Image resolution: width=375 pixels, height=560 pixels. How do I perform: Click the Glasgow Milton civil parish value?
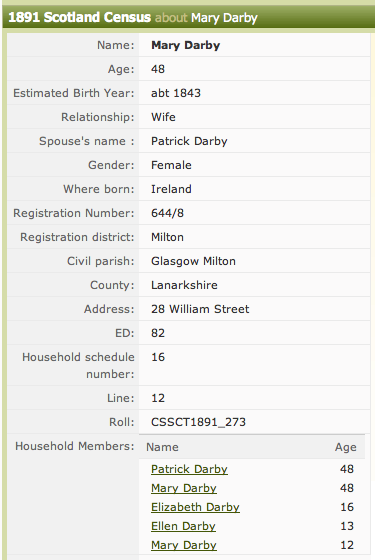(x=193, y=261)
